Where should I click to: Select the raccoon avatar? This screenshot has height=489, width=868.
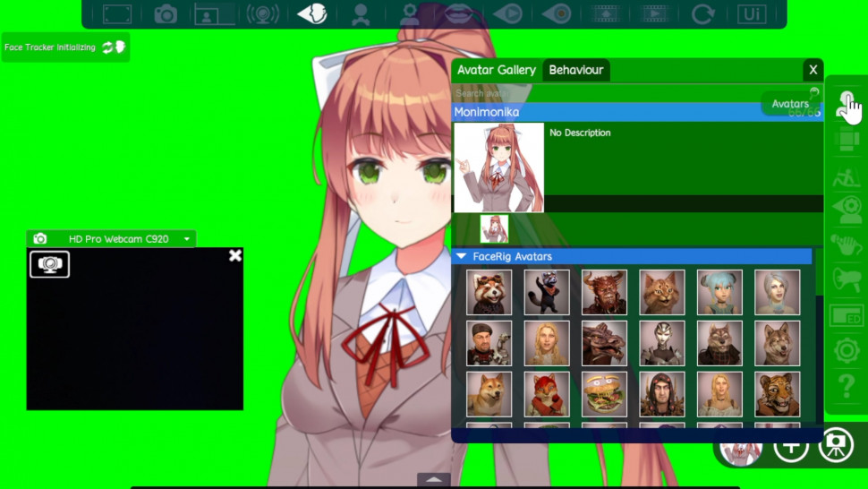[x=547, y=292]
